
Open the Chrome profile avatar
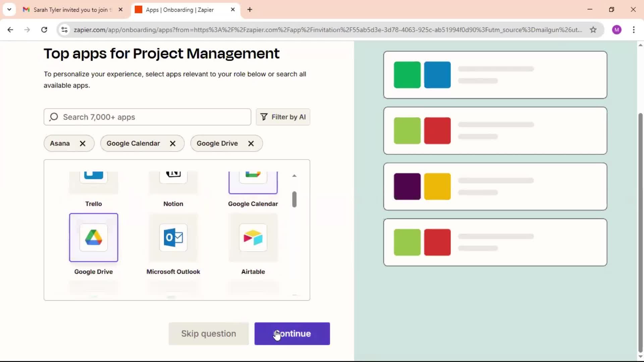pyautogui.click(x=617, y=30)
